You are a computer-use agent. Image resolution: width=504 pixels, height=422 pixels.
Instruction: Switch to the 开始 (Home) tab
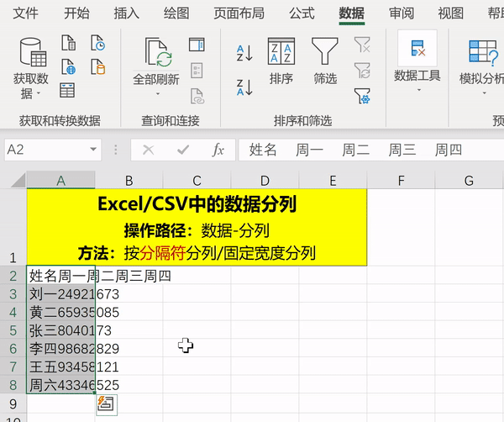(x=76, y=13)
